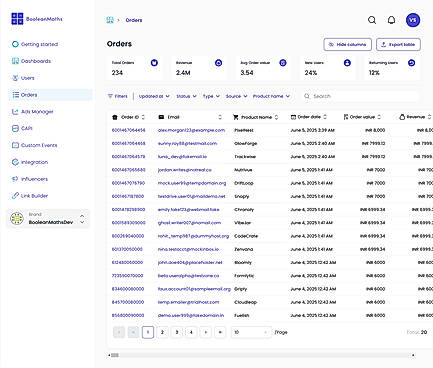Click the Link Builder sidebar icon

(x=15, y=196)
